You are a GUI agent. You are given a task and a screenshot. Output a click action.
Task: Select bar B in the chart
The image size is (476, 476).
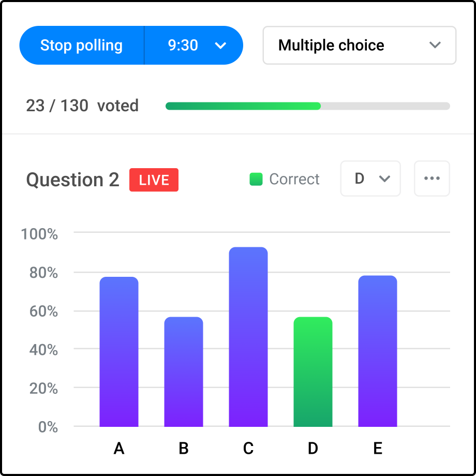point(184,371)
